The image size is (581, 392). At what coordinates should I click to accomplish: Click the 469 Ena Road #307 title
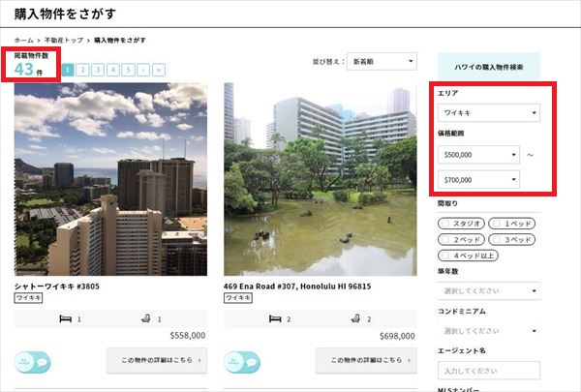pyautogui.click(x=297, y=286)
